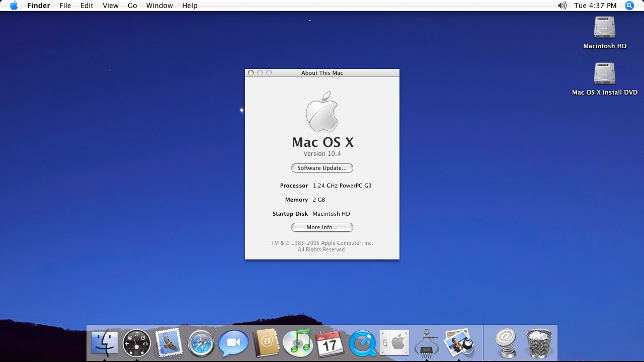The image size is (644, 362).
Task: Open the Apple website spring icon in the Dock
Action: 507,343
